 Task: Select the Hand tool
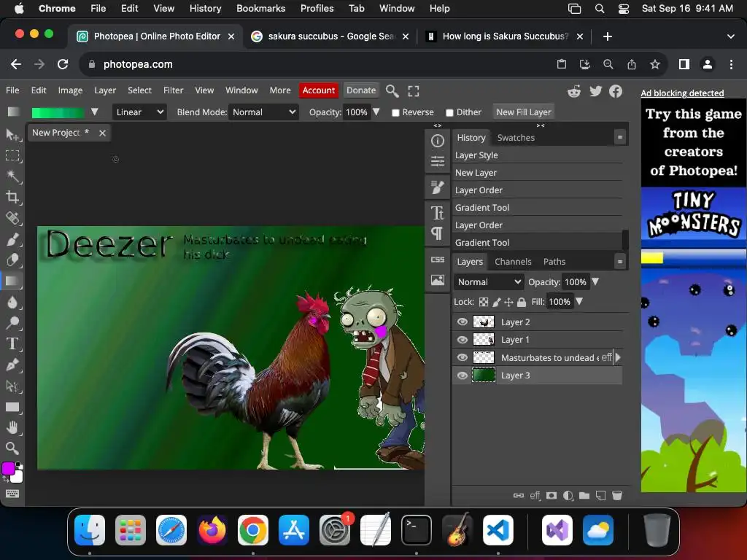[12, 427]
